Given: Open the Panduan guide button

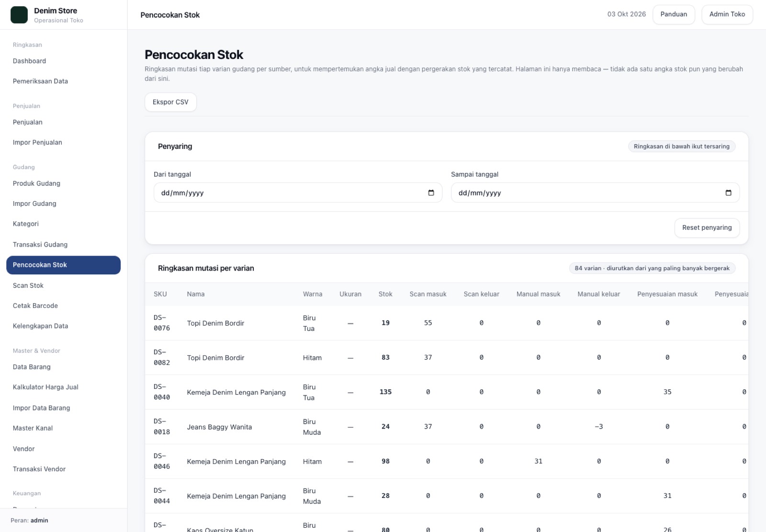Looking at the screenshot, I should pos(674,14).
